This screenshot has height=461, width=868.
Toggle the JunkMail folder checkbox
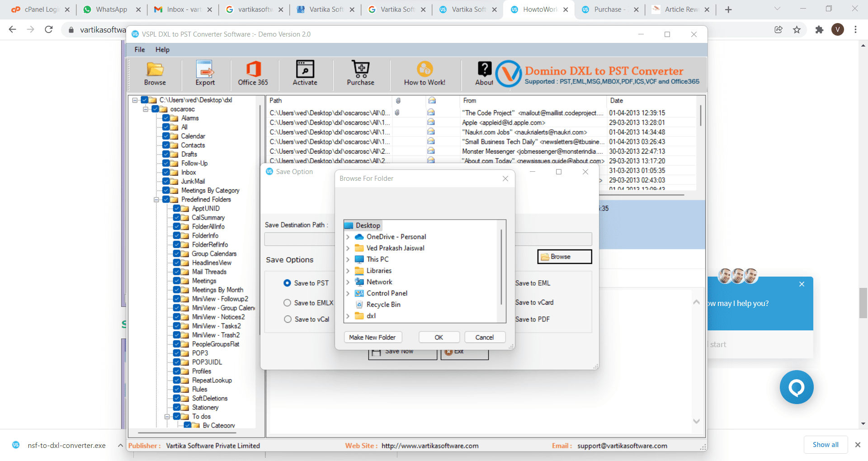pos(166,181)
